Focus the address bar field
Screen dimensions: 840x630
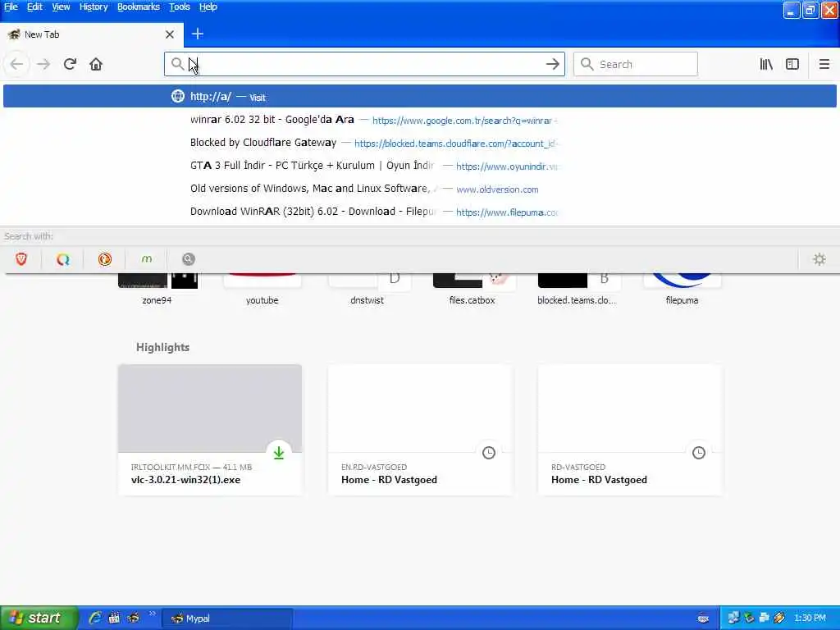(x=364, y=64)
